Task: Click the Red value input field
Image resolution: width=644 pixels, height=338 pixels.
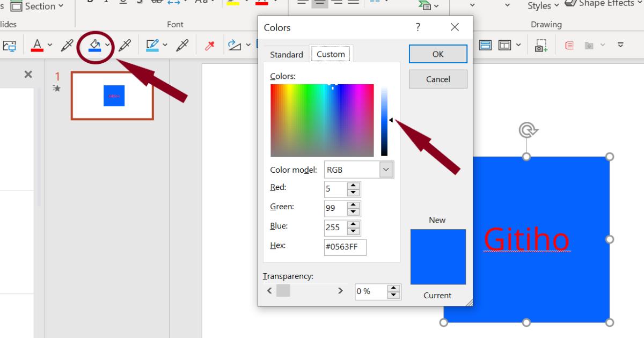Action: click(x=335, y=189)
